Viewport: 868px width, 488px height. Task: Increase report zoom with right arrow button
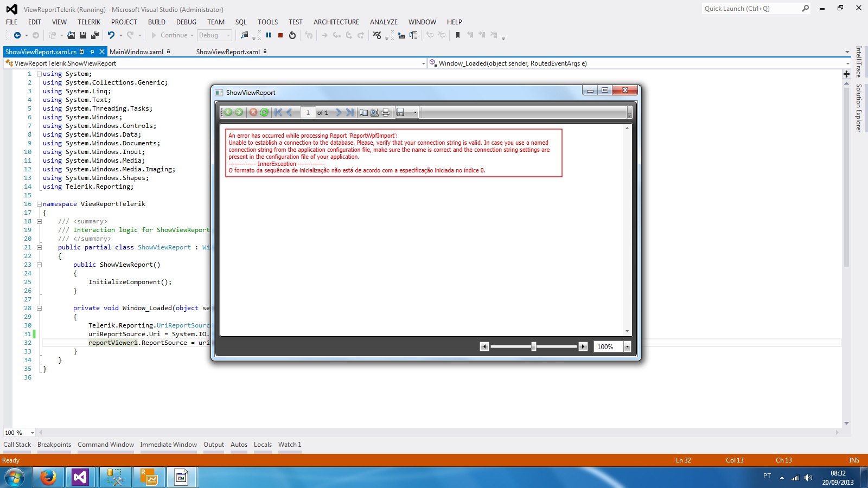point(583,346)
